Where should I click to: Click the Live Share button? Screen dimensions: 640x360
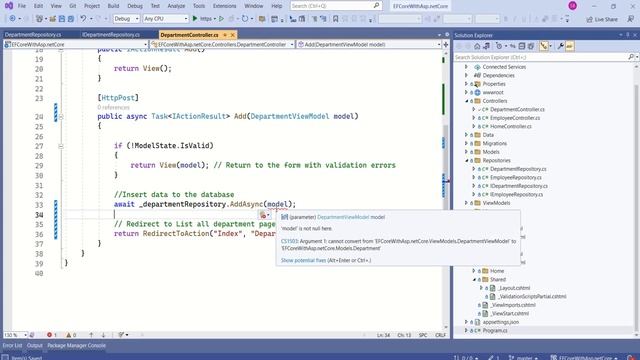pyautogui.click(x=602, y=19)
